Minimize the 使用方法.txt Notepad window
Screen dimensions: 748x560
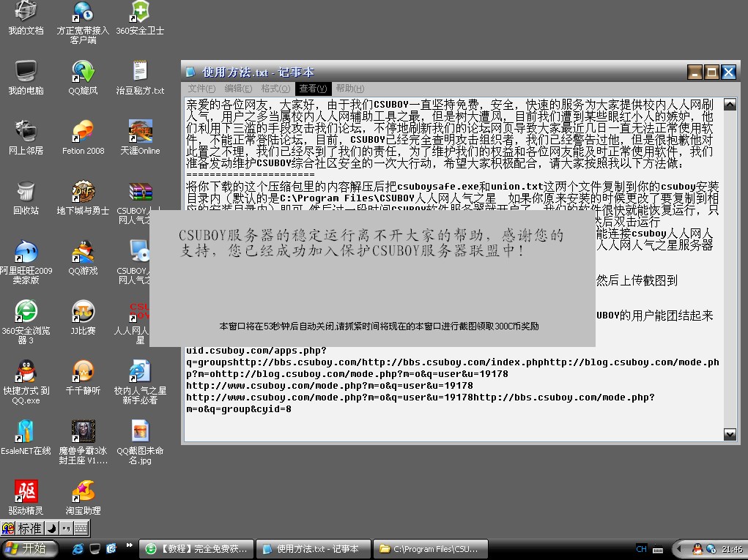click(x=695, y=72)
